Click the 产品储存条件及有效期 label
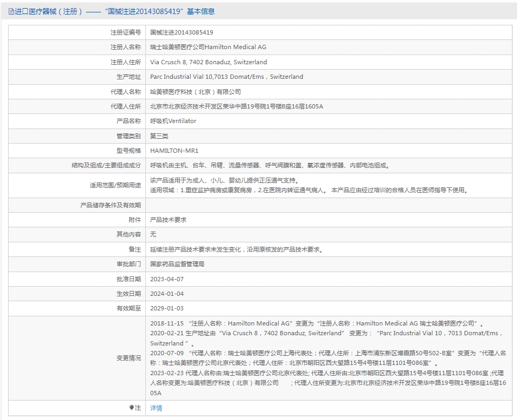 tap(110, 205)
